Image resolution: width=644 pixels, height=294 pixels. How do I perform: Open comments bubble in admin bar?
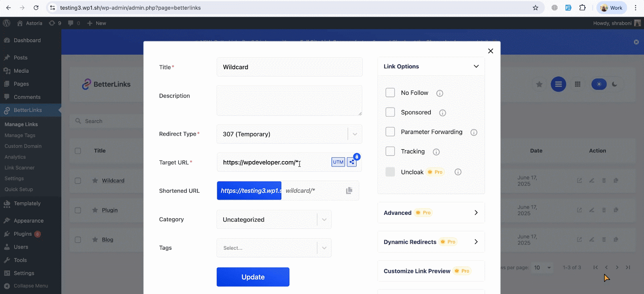point(74,23)
